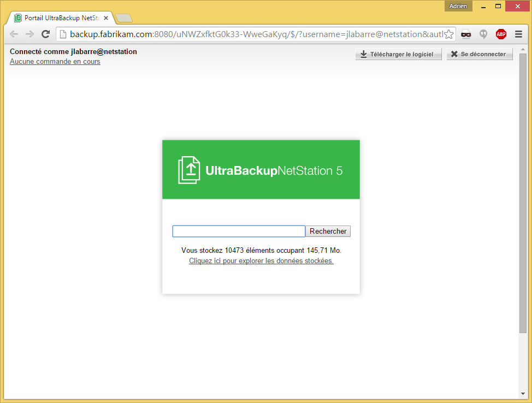Click the browser forward arrow
This screenshot has width=532, height=403.
[29, 34]
